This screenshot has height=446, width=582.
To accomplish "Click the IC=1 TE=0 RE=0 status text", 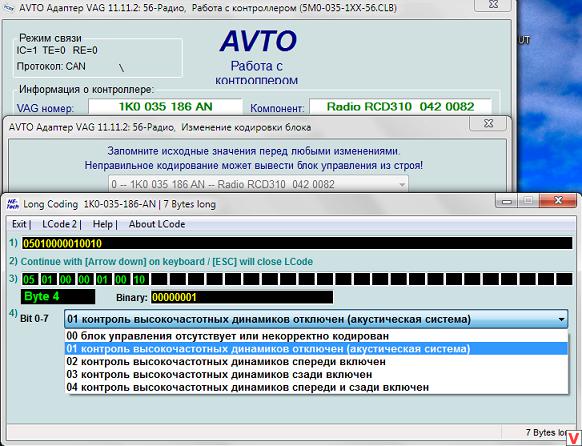I will tap(57, 50).
